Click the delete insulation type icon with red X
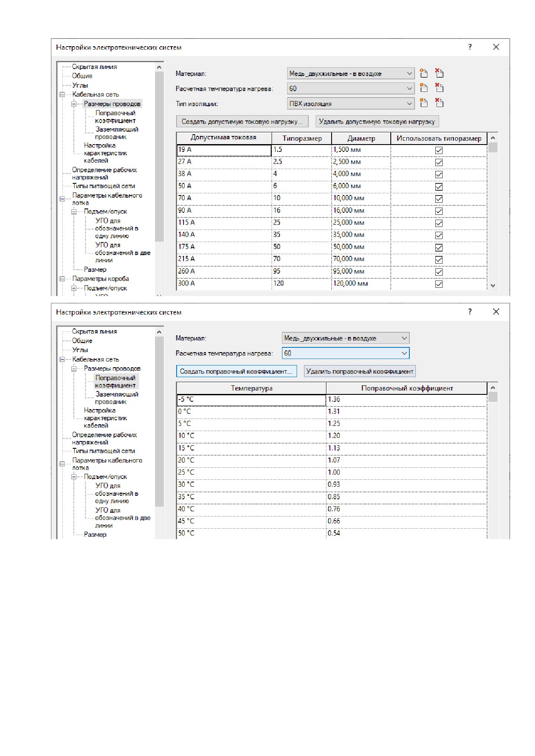This screenshot has width=535, height=756. (439, 103)
